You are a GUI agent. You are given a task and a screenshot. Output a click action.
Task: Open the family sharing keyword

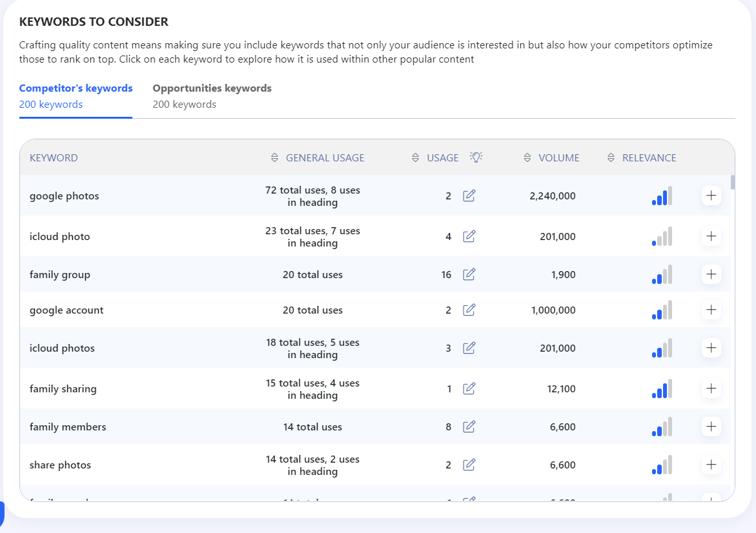pyautogui.click(x=63, y=388)
